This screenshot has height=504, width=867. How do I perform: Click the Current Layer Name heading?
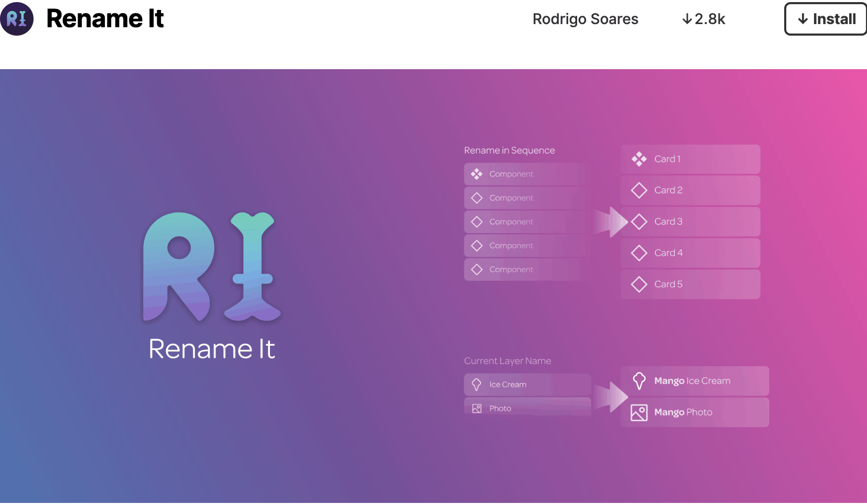click(507, 361)
